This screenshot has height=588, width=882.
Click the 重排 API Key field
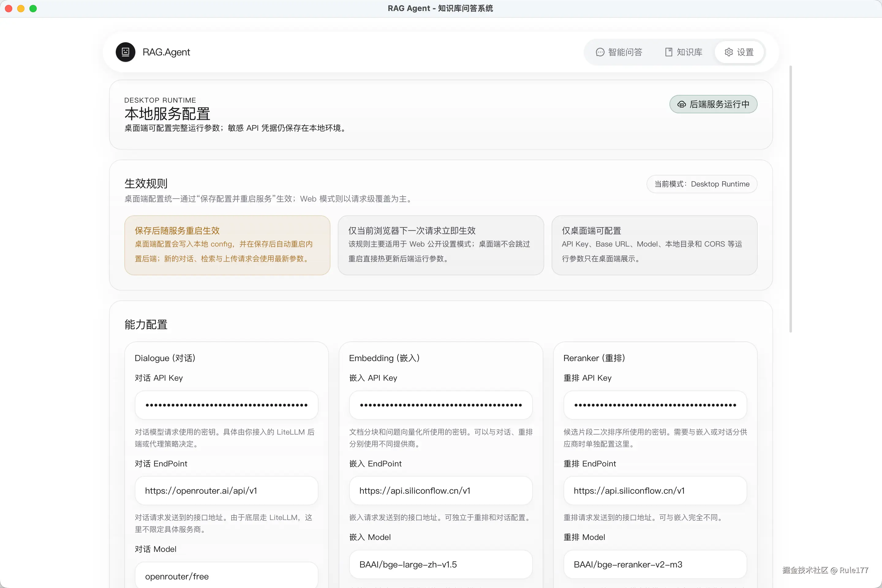pyautogui.click(x=655, y=405)
